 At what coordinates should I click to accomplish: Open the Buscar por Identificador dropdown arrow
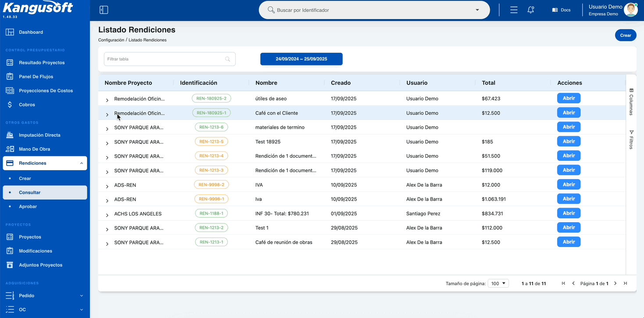click(x=477, y=10)
